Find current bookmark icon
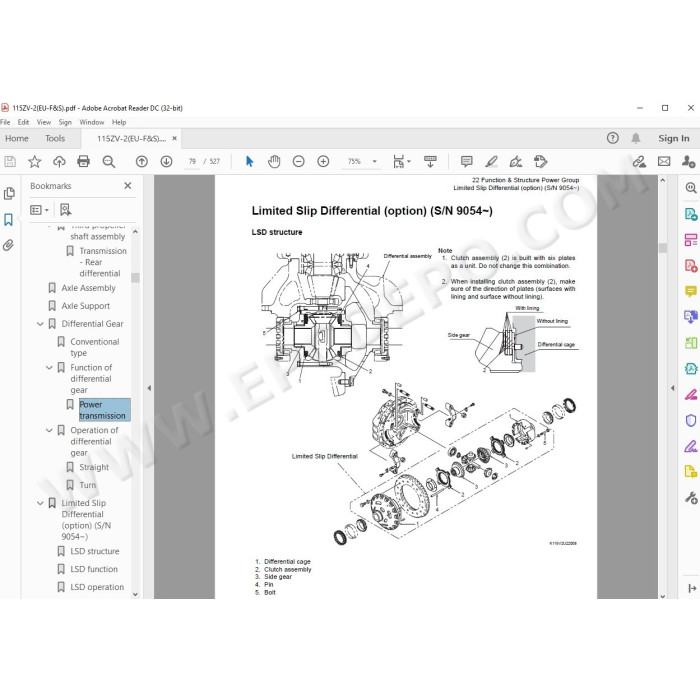 tap(66, 210)
